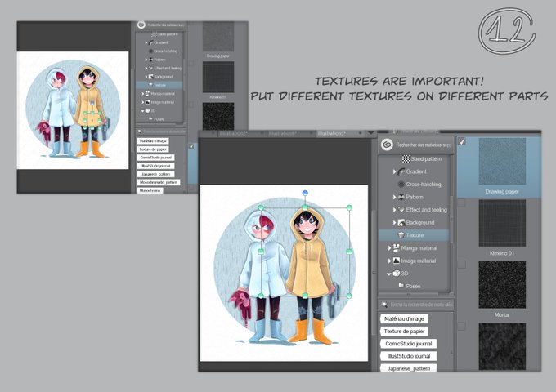556x392 pixels.
Task: Select the Sand pattern checkerboard icon in the front window
Action: pos(406,158)
